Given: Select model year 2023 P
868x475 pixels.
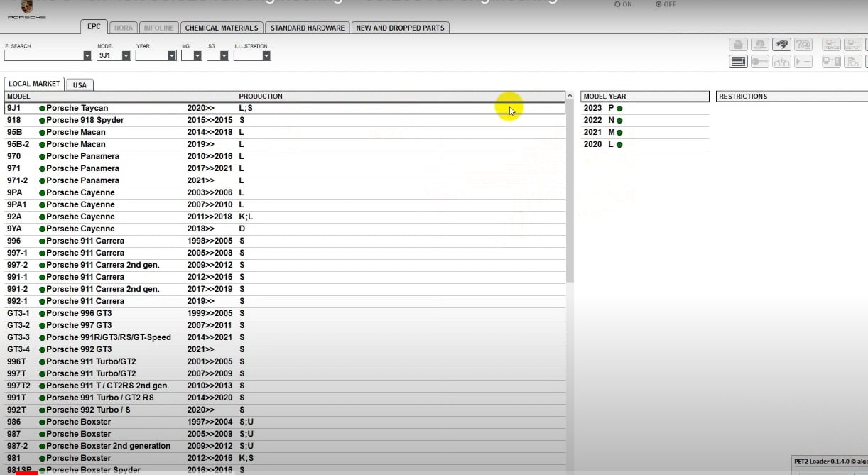Looking at the screenshot, I should pos(645,108).
